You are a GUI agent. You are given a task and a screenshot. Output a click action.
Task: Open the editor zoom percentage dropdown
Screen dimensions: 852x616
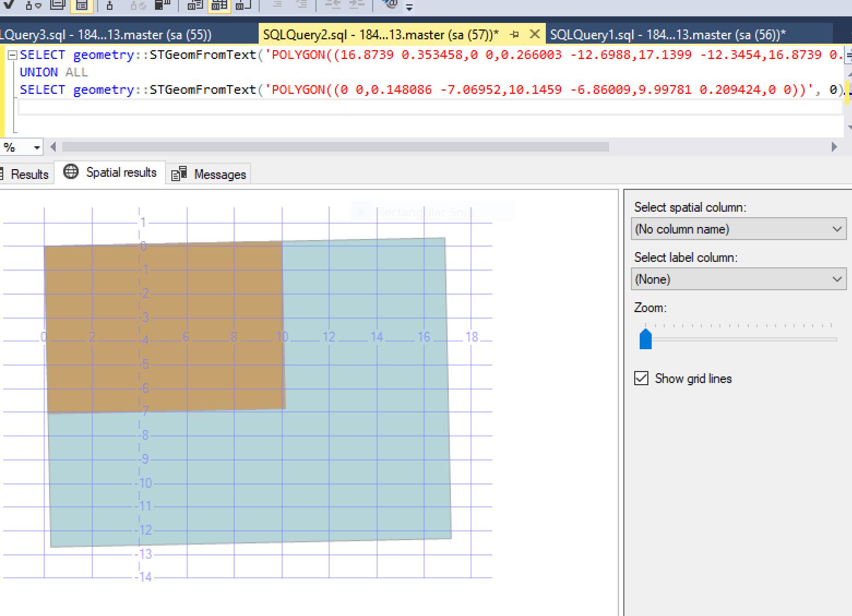[37, 147]
